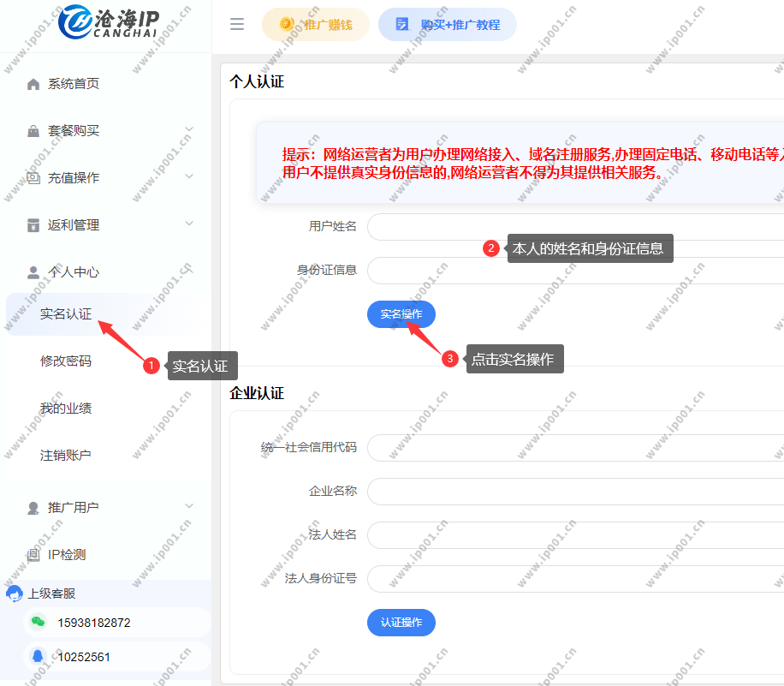Click the 充值操作 recharge icon
784x686 pixels.
[x=33, y=178]
